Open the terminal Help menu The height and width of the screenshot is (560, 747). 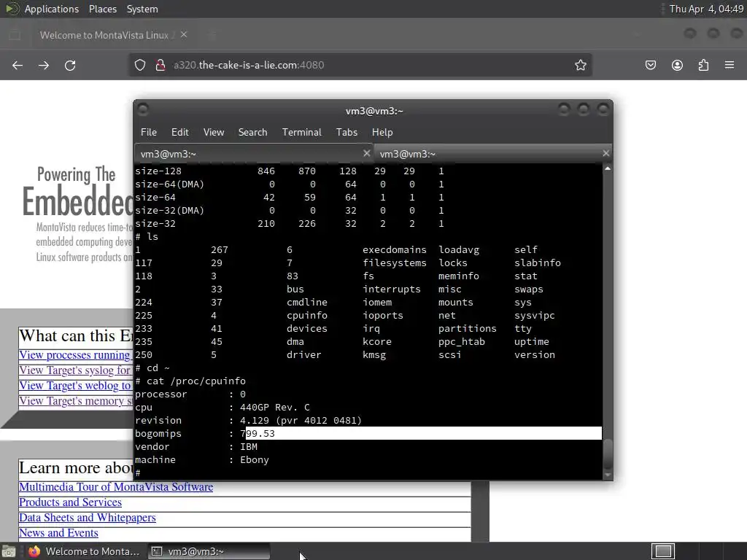click(382, 133)
